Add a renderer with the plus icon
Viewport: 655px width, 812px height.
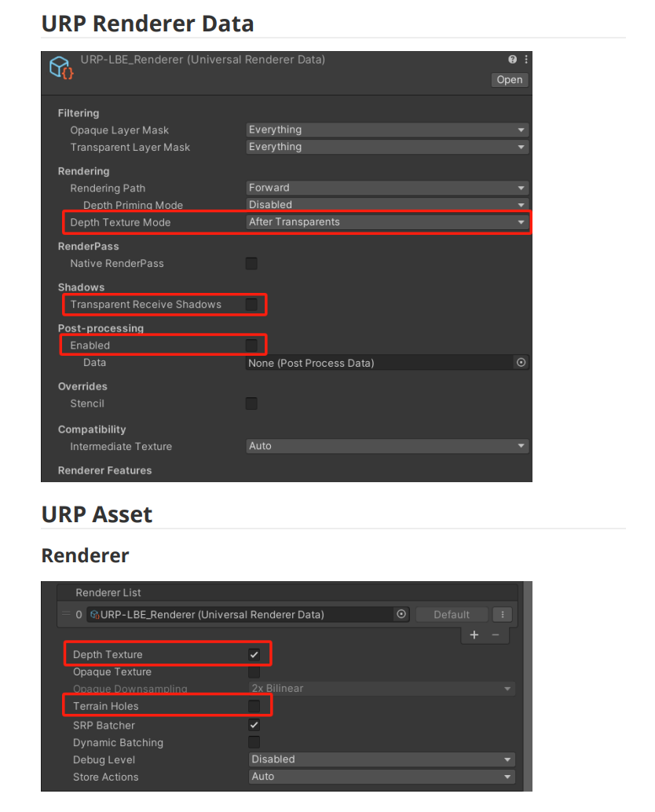pos(474,635)
